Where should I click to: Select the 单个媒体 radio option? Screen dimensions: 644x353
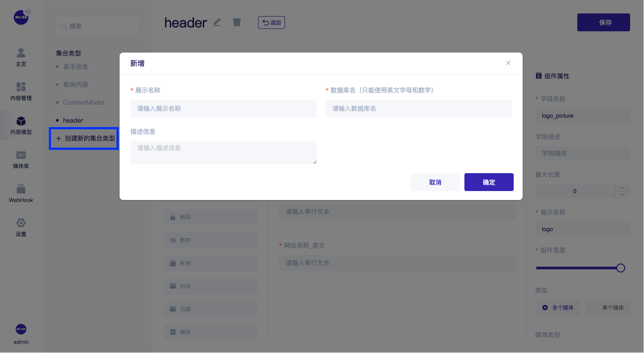click(x=595, y=308)
